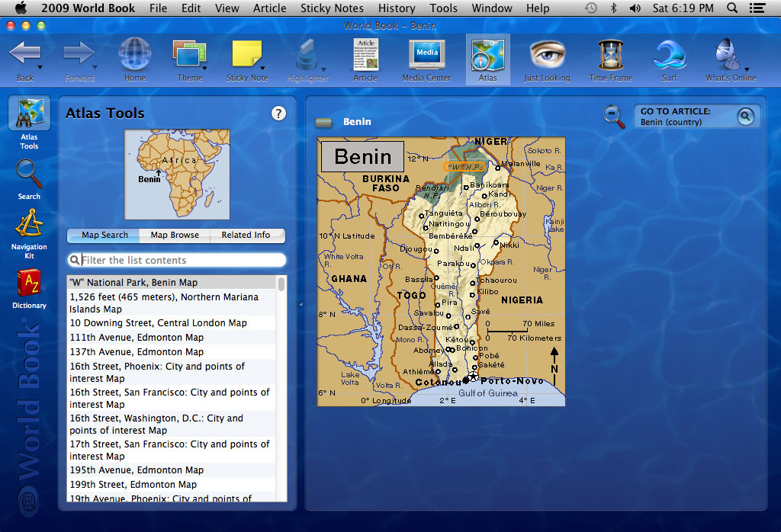The width and height of the screenshot is (781, 532).
Task: Open the Sticky Notes menu
Action: pos(332,8)
